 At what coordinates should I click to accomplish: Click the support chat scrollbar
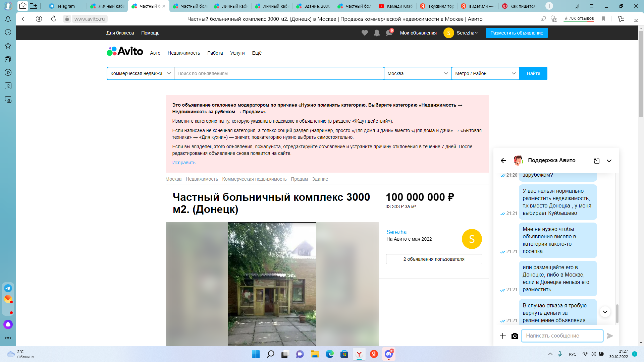click(x=617, y=314)
